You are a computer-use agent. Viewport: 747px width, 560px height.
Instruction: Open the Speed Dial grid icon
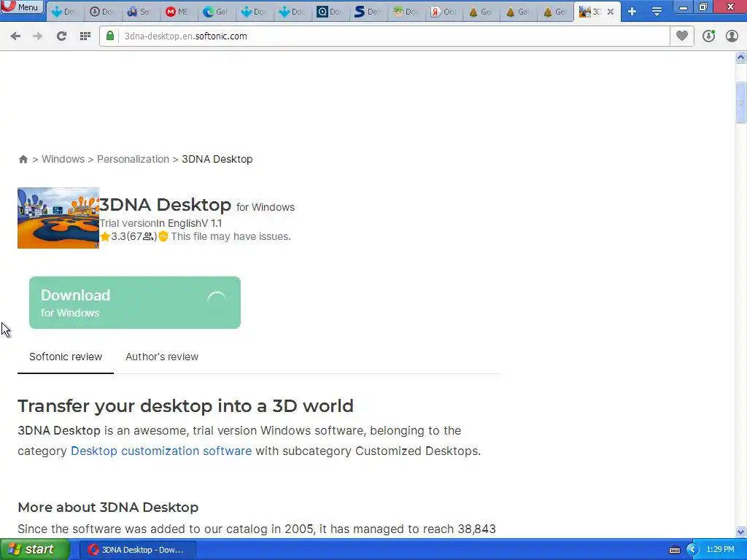tap(85, 36)
